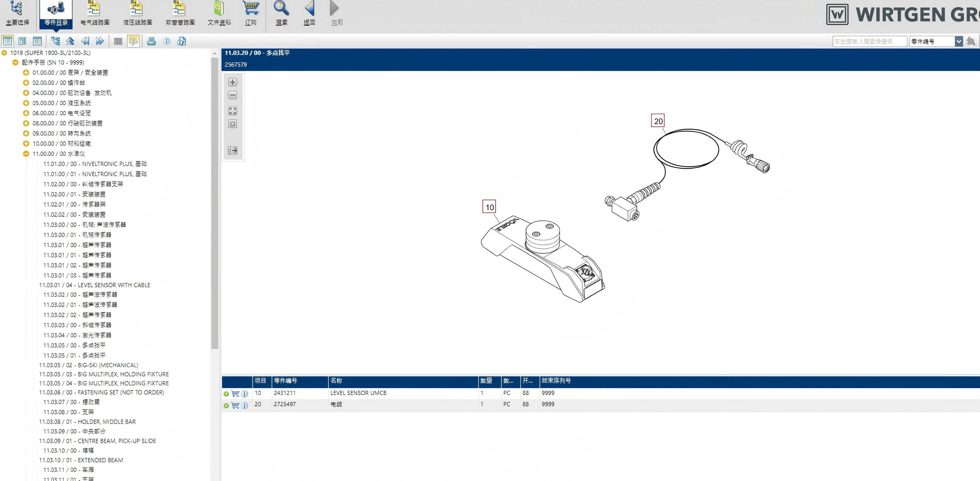The image size is (980, 481).
Task: Expand the 06.00.00 / 00 电气设施 node
Action: coord(26,113)
